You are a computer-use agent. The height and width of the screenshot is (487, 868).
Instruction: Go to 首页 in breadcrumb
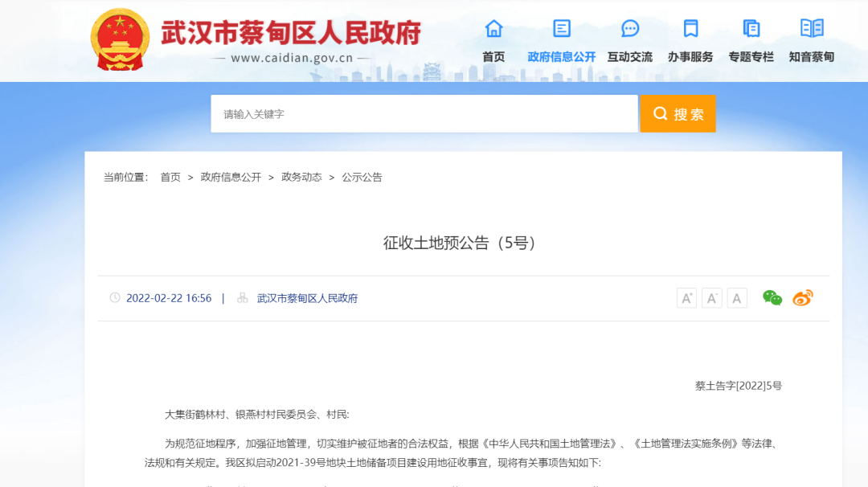[x=170, y=178]
